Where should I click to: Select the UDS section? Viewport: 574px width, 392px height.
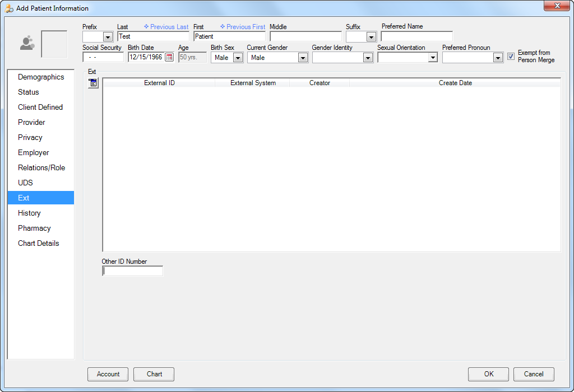(x=40, y=183)
